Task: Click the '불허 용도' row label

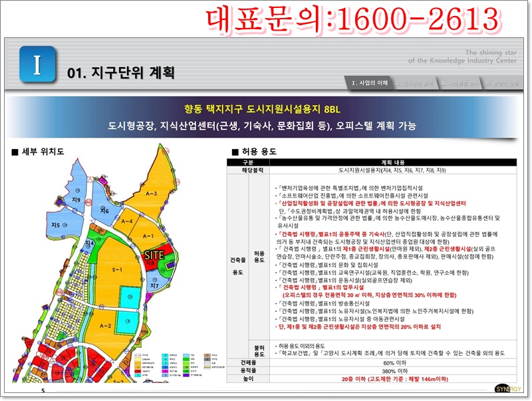Action: pyautogui.click(x=259, y=351)
